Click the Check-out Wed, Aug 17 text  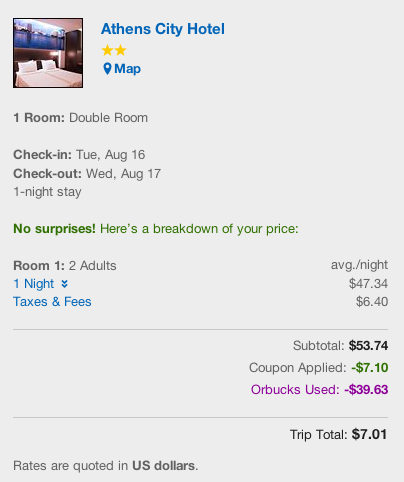coord(87,174)
